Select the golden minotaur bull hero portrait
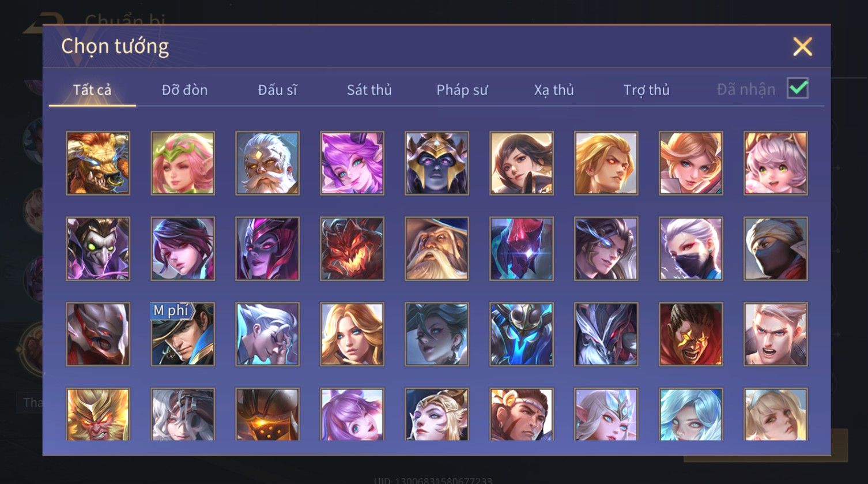 pos(98,163)
